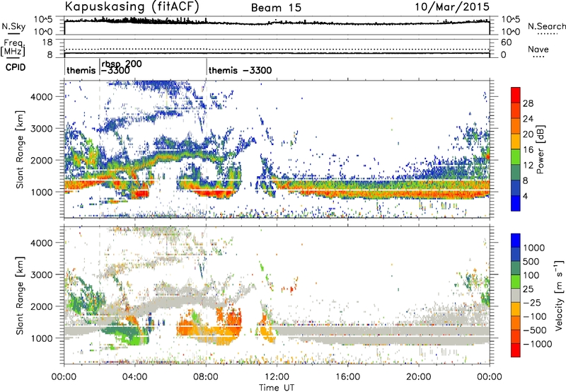566x392 pixels.
Task: Click the "Velocity [m s⁻¹]" color bar title
Action: (559, 295)
